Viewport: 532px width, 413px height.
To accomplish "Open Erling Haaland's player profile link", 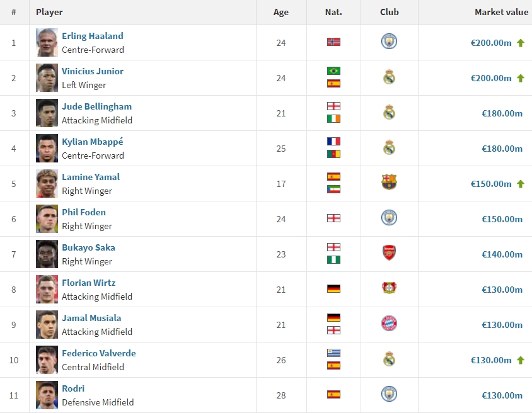I will point(93,36).
